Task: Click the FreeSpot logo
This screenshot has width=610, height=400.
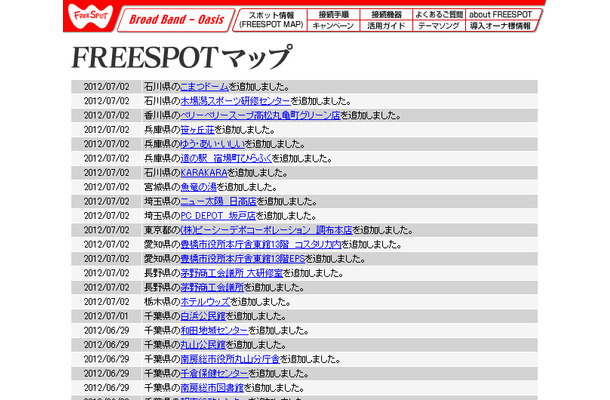Action: tap(90, 16)
